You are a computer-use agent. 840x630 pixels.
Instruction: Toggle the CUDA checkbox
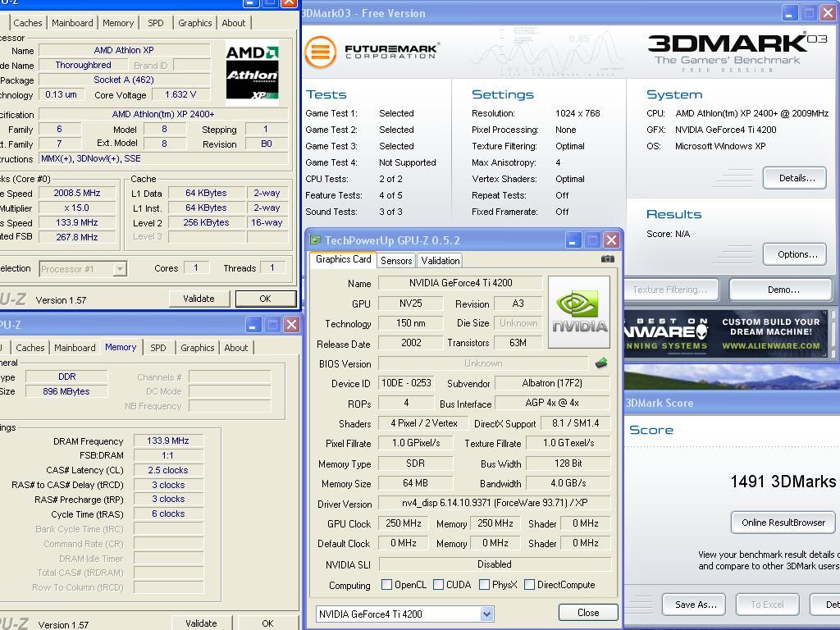[x=438, y=584]
